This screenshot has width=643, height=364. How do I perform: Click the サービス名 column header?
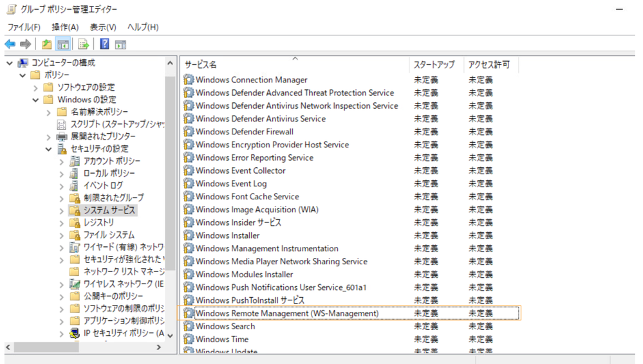(201, 65)
